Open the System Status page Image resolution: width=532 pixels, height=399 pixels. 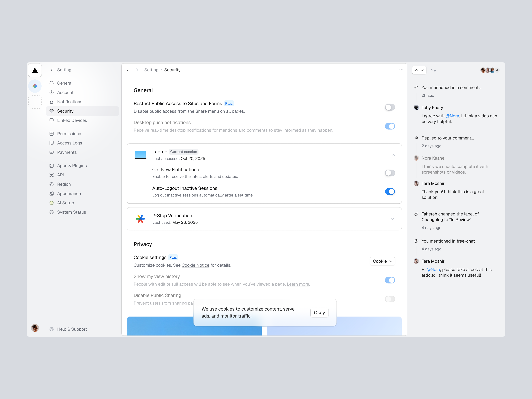(x=71, y=212)
